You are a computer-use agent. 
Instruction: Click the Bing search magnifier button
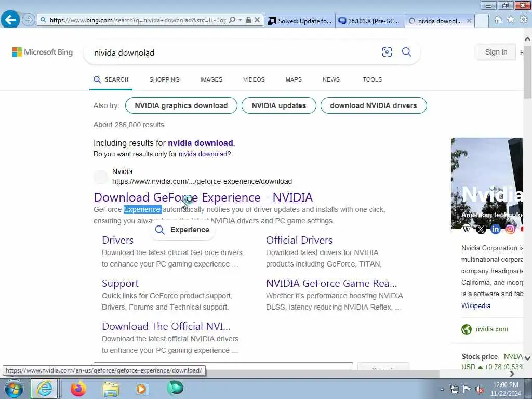pyautogui.click(x=406, y=52)
